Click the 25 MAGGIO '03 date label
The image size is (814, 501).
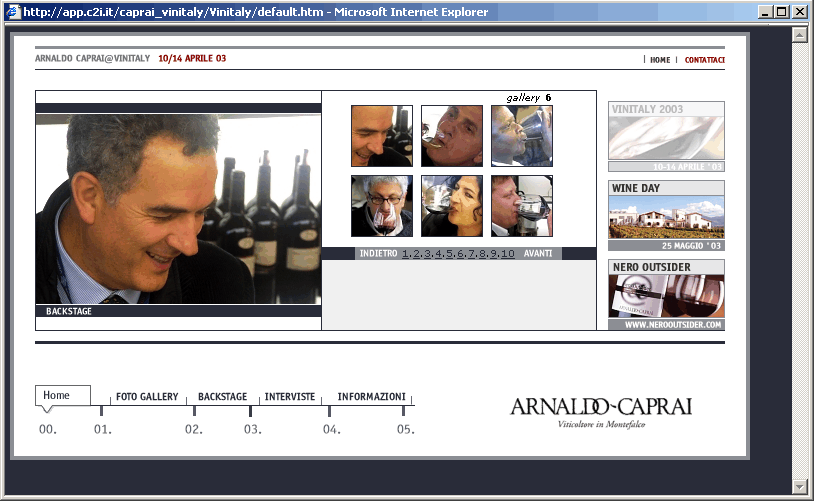[x=691, y=246]
